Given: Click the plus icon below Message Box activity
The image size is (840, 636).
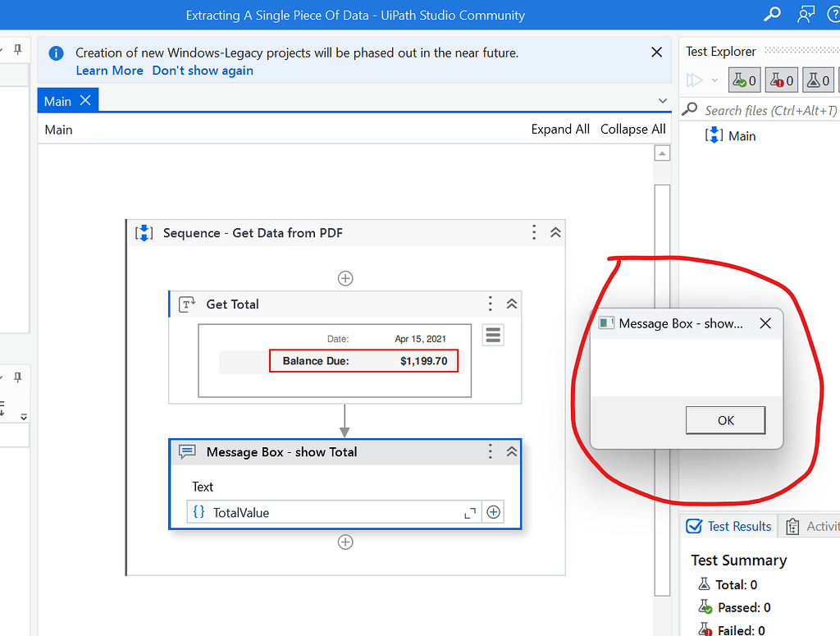Looking at the screenshot, I should (x=345, y=542).
